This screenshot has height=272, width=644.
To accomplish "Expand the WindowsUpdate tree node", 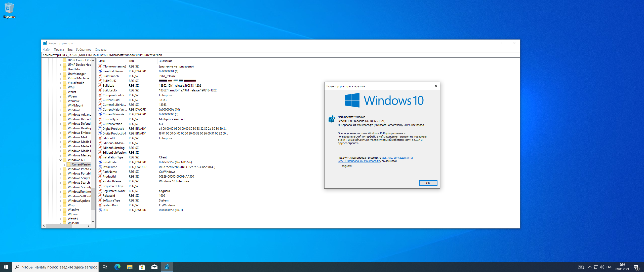I will (61, 201).
